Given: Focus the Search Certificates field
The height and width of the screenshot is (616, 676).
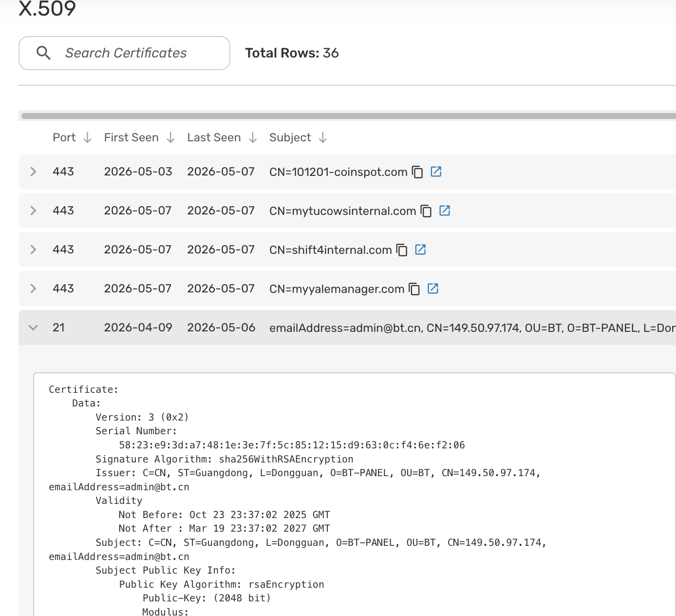Looking at the screenshot, I should [x=124, y=53].
